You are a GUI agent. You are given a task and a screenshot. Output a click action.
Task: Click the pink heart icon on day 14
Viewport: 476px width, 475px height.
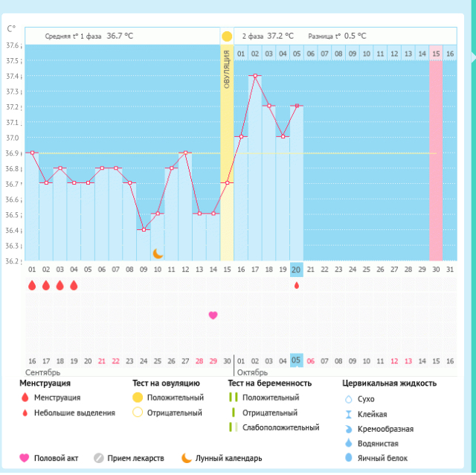pyautogui.click(x=213, y=315)
